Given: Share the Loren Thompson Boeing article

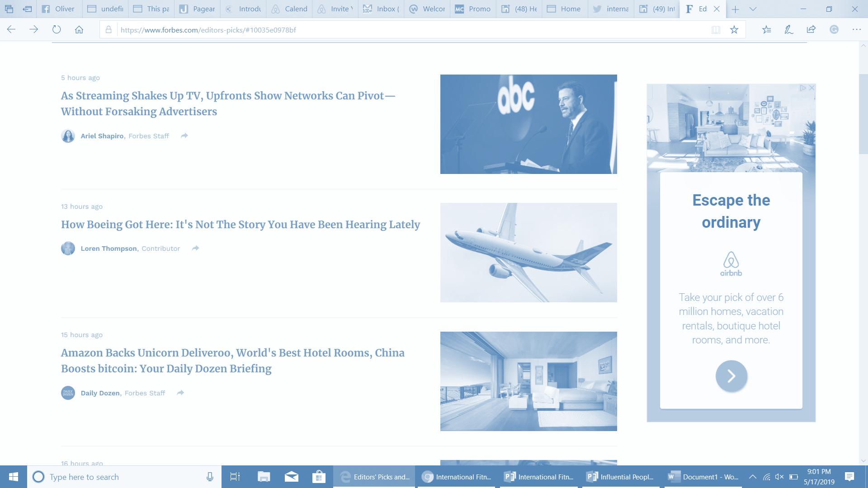Looking at the screenshot, I should click(195, 248).
